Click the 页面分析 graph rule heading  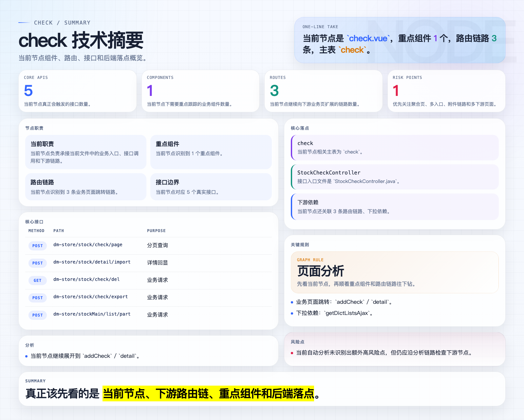321,271
